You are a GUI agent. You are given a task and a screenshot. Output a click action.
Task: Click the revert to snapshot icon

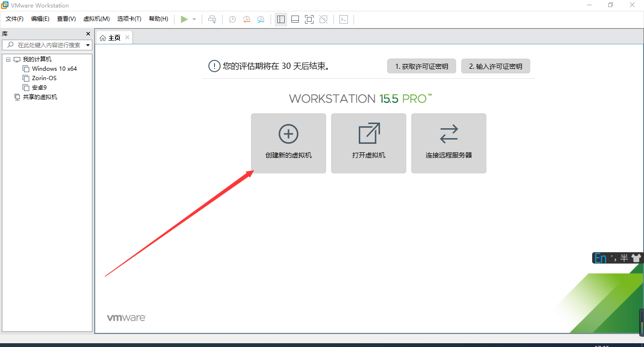tap(247, 19)
